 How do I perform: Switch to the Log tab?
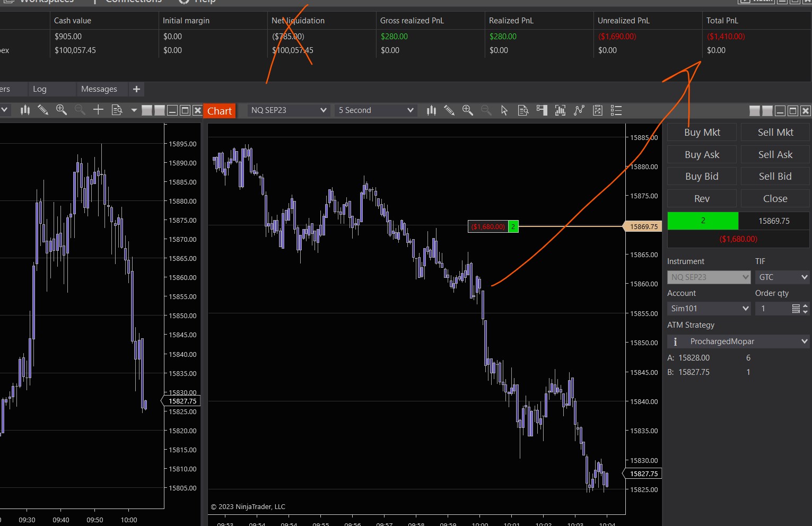coord(40,89)
